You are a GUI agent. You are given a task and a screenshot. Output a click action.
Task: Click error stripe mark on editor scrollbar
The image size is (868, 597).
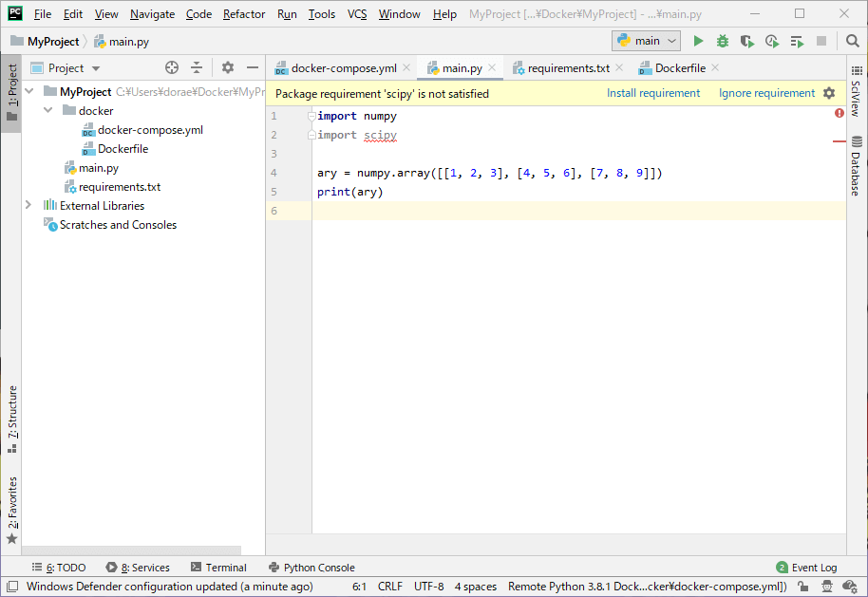[x=840, y=141]
